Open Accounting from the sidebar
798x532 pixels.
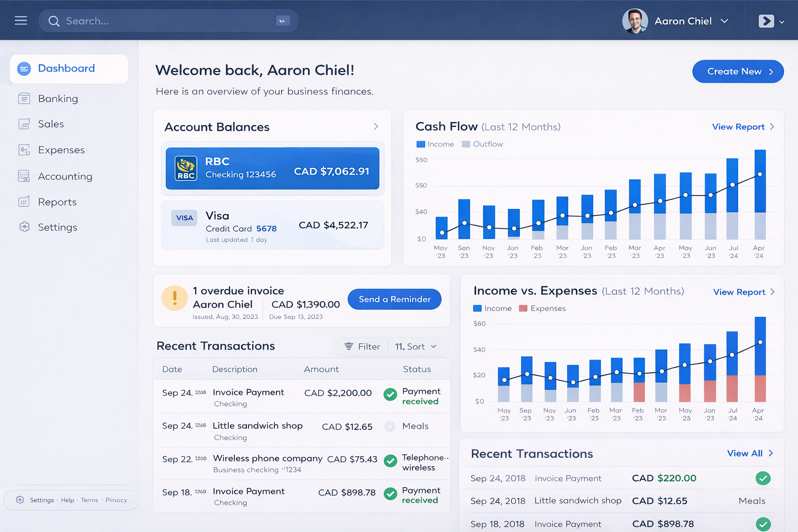tap(65, 176)
